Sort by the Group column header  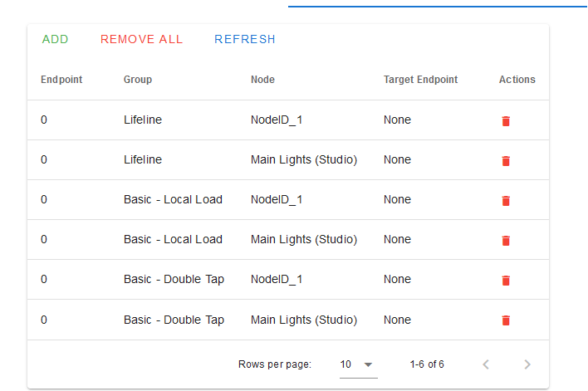138,80
